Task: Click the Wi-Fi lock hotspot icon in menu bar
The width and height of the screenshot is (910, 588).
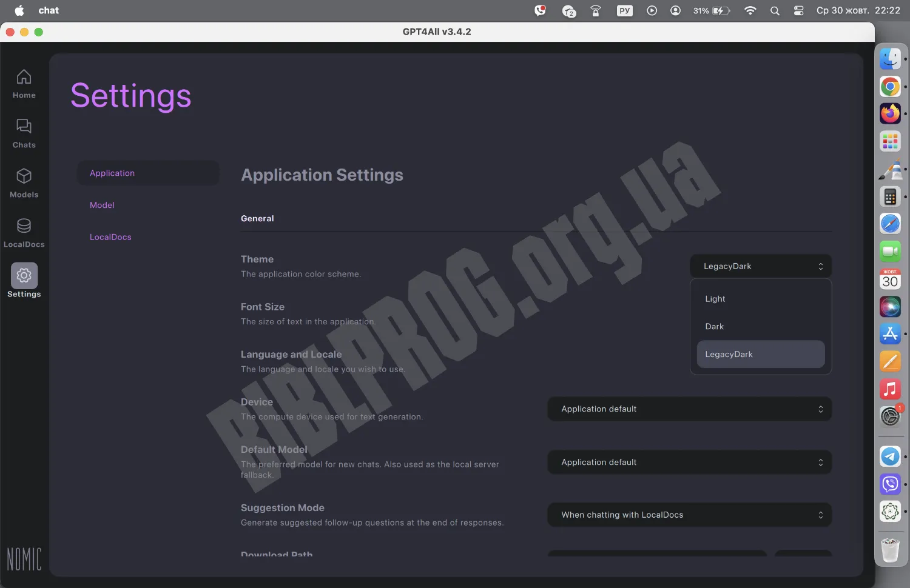Action: (596, 10)
